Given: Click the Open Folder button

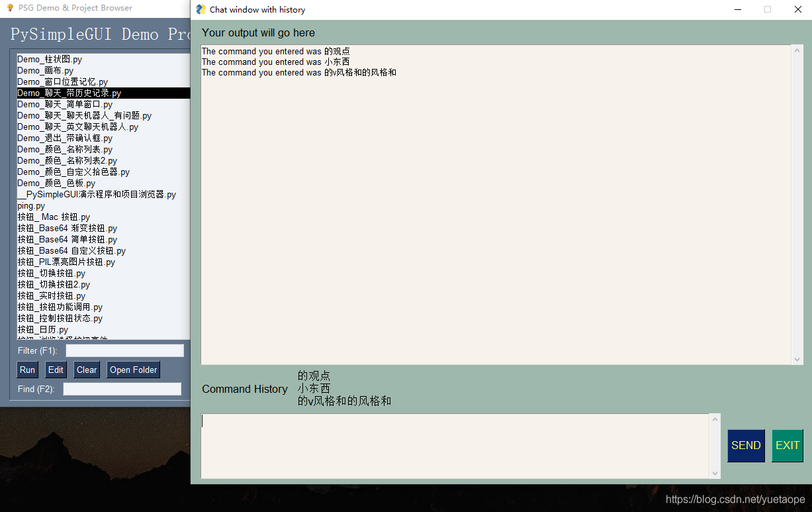Looking at the screenshot, I should click(x=134, y=370).
